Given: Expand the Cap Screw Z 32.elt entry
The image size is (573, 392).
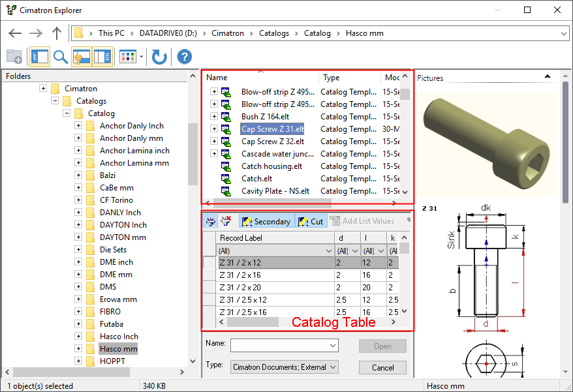Looking at the screenshot, I should pos(214,141).
